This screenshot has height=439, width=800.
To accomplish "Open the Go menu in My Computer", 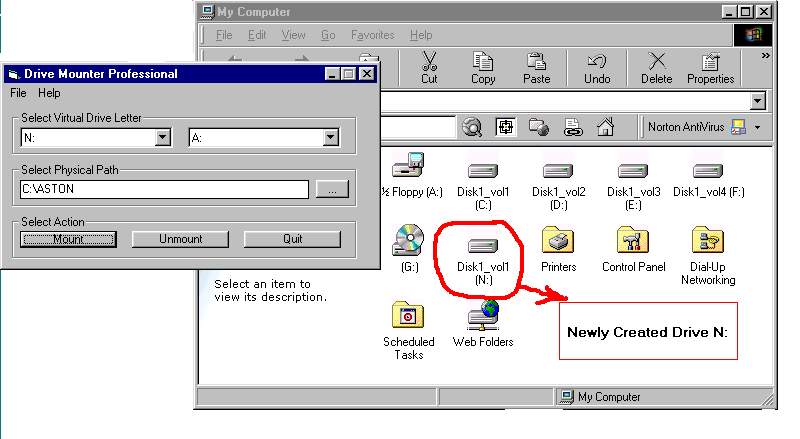I will tap(328, 35).
